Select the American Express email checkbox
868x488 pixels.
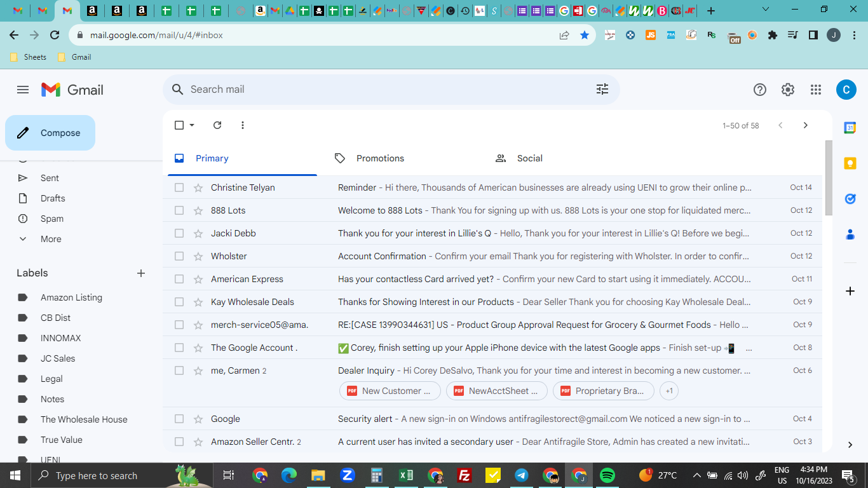(x=179, y=279)
